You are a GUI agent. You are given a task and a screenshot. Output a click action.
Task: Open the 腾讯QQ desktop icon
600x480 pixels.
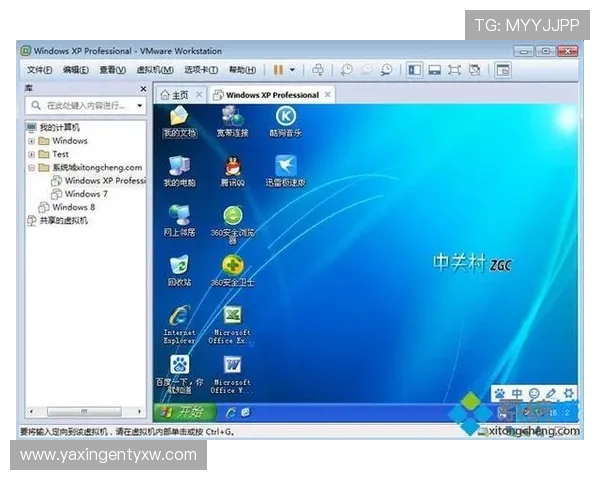(x=232, y=166)
